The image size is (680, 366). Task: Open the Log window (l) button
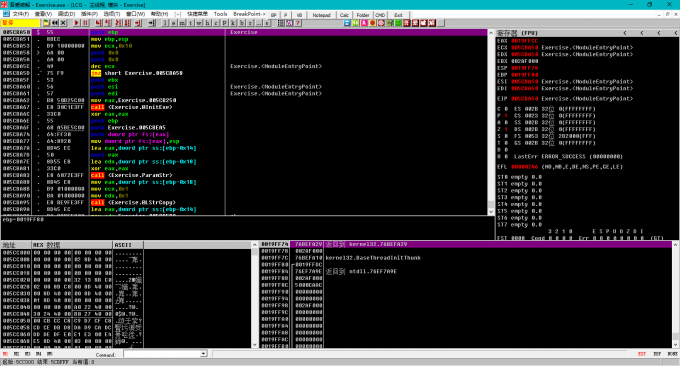pos(165,23)
